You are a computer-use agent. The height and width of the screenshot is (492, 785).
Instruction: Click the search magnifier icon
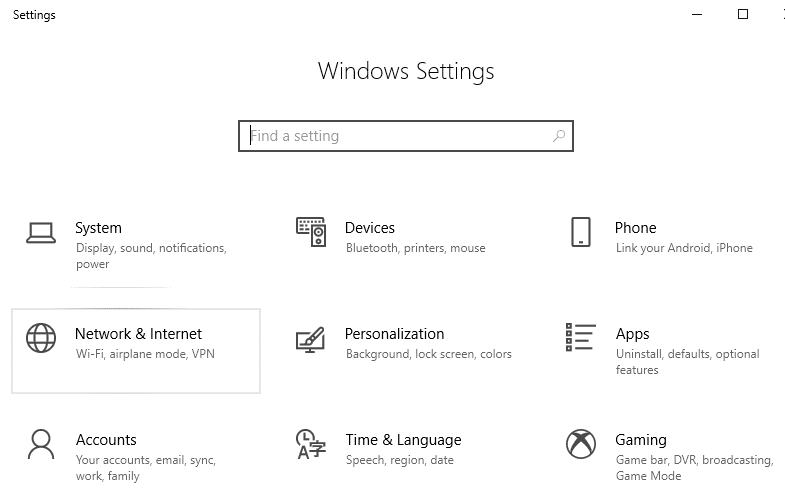(559, 136)
